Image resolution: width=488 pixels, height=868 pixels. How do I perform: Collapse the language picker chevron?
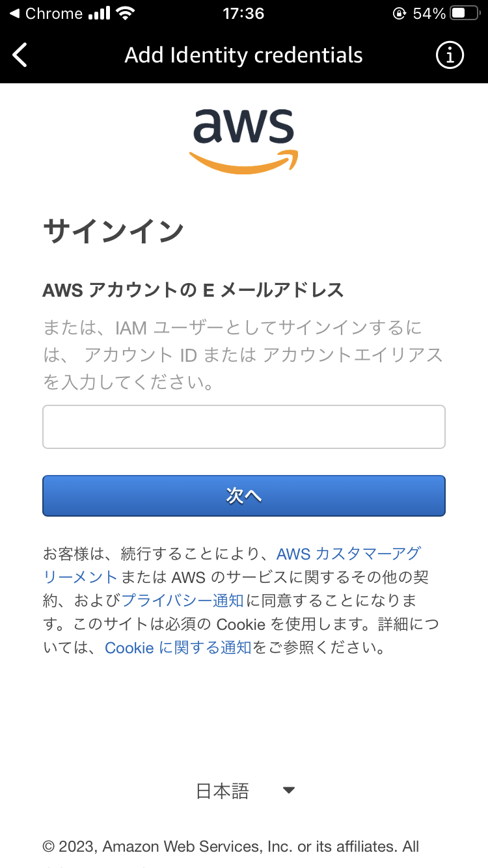click(x=288, y=790)
